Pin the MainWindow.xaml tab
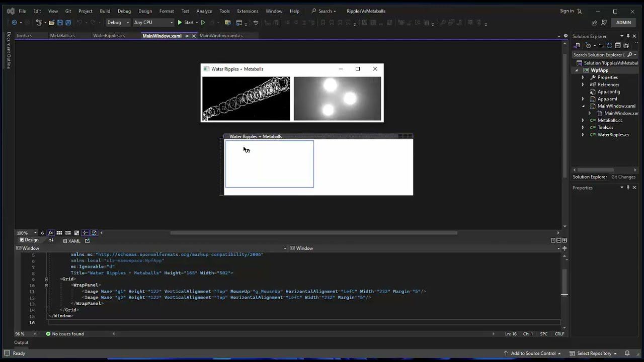 187,36
